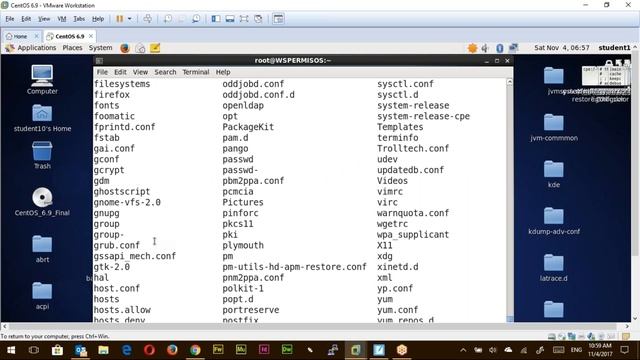Open terminal Help menu
The image size is (640, 360).
point(223,72)
